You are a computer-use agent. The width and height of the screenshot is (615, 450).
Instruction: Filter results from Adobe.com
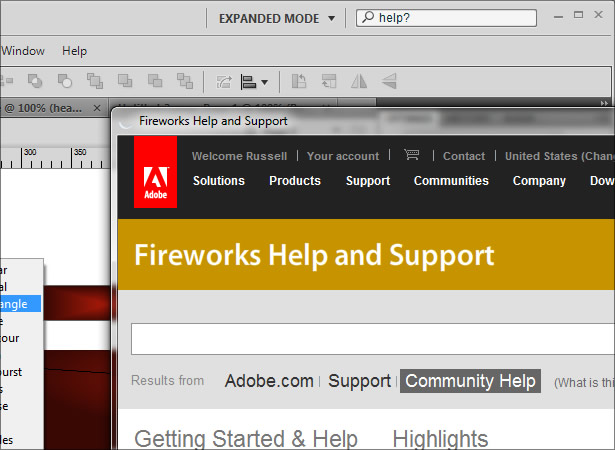click(x=269, y=381)
